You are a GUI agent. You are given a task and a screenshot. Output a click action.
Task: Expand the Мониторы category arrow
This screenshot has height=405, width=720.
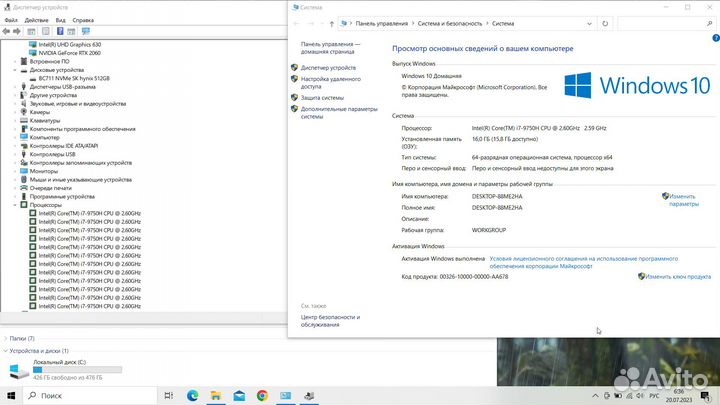tap(15, 171)
